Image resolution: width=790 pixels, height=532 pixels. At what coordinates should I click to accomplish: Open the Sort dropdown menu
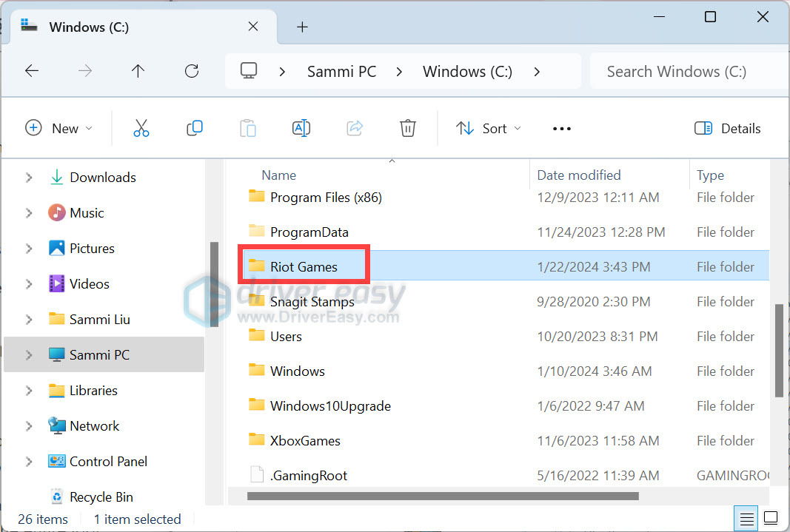(488, 128)
